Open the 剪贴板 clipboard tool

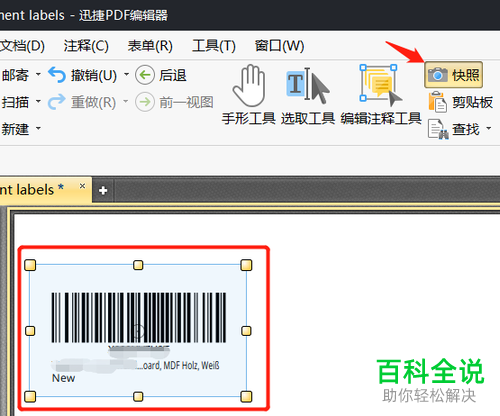[461, 102]
